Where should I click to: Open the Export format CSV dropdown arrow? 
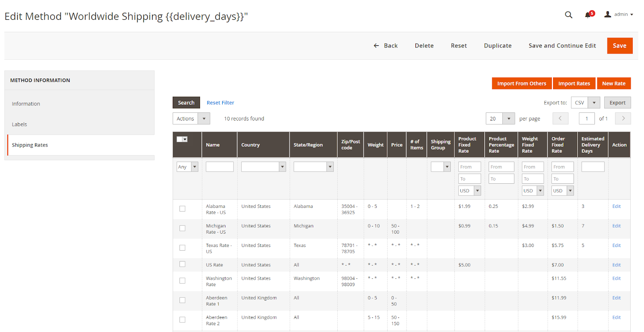click(594, 103)
